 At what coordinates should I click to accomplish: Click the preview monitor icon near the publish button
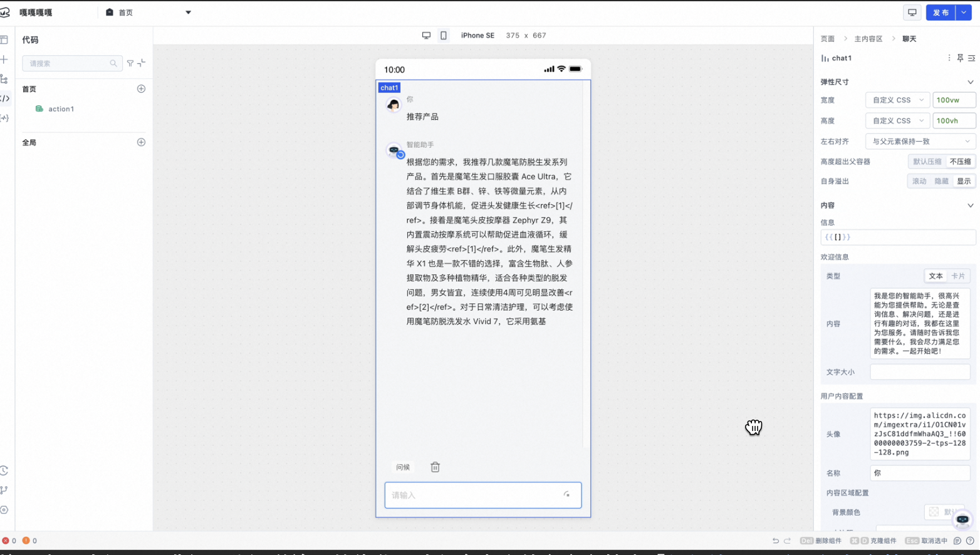click(912, 12)
